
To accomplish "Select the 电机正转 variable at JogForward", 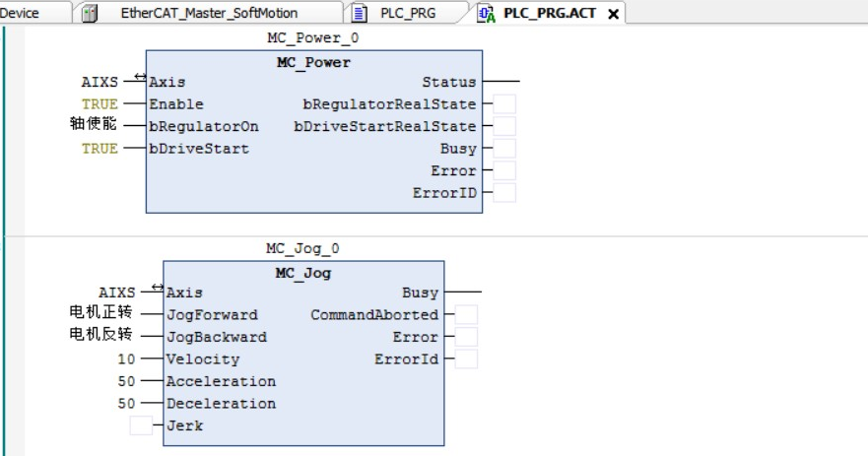I will point(100,314).
